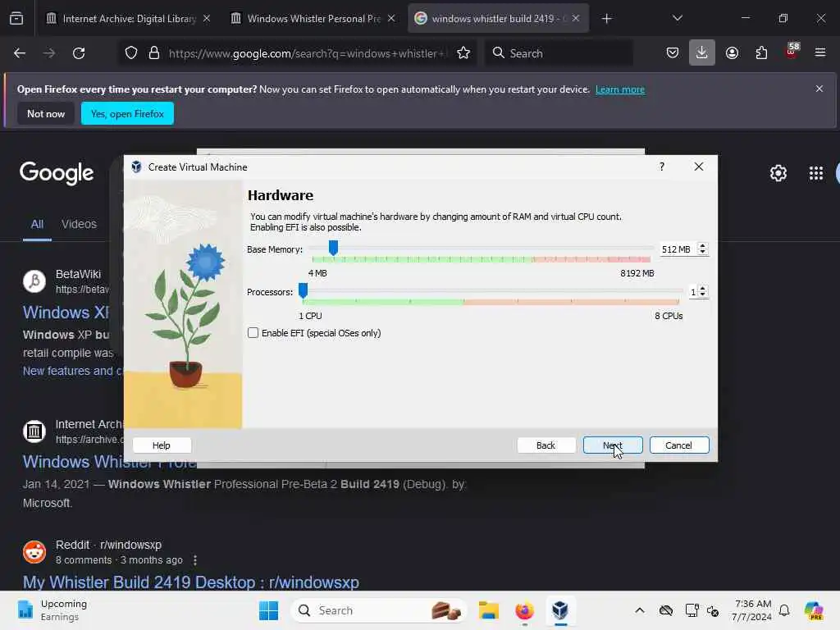Viewport: 840px width, 630px height.
Task: Open the Reddit result's three-dot options
Action: point(195,559)
